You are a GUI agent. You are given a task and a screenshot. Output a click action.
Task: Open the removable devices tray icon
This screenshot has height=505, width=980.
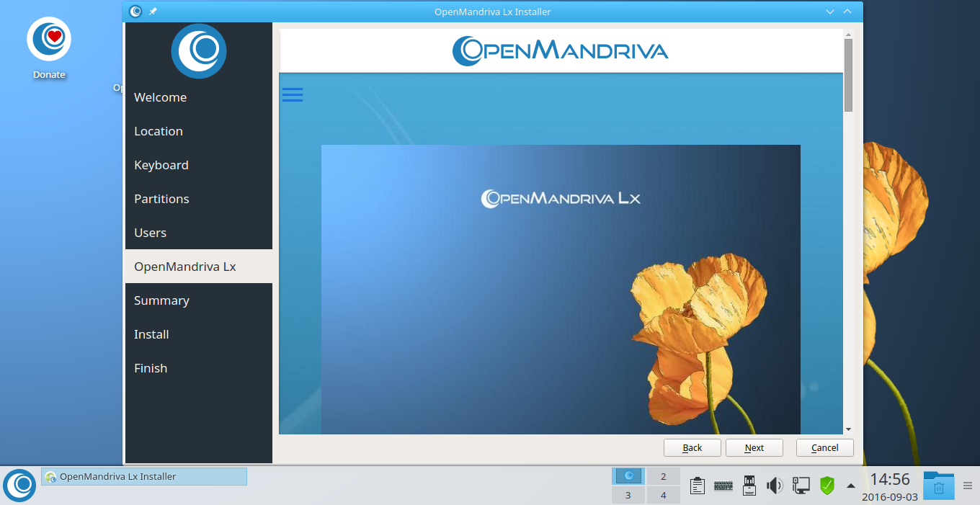(x=749, y=486)
